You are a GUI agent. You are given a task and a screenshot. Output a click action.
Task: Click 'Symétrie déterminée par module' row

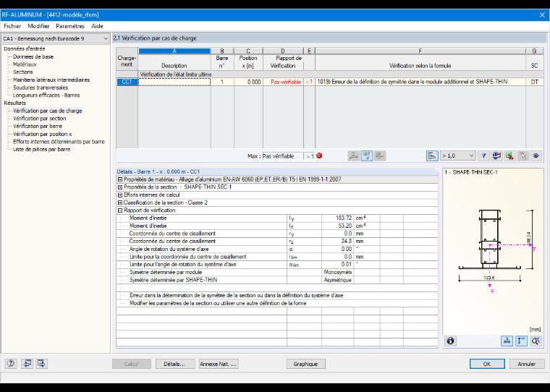tap(277, 272)
